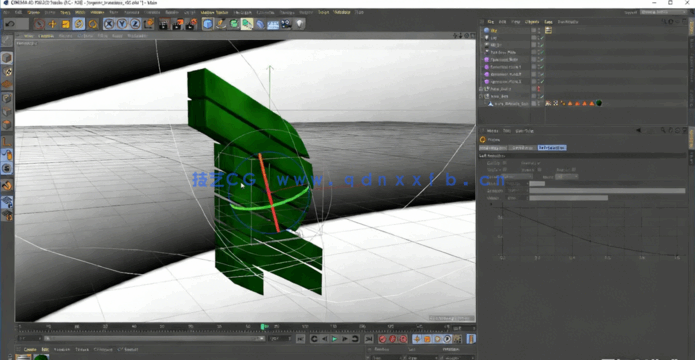Click the Undo arrow icon

coord(10,23)
